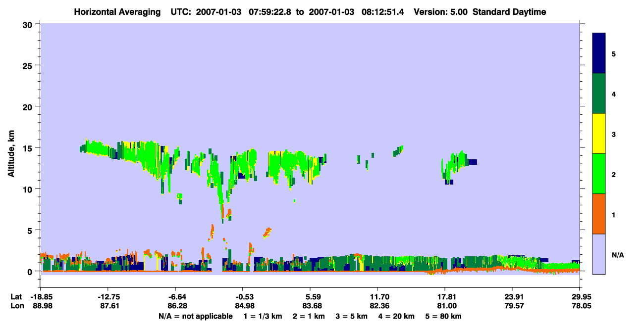Click the dark blue legend swatch for 5
644x330 pixels.
599,53
